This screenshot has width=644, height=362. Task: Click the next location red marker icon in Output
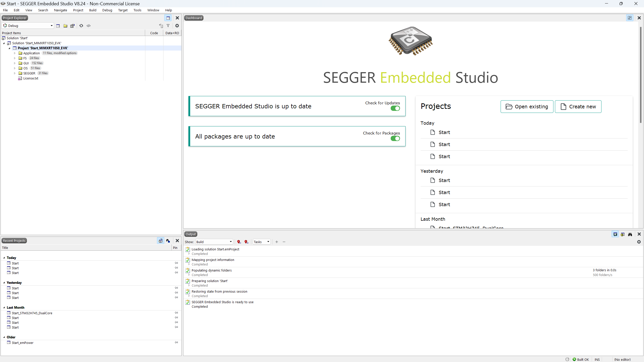[x=246, y=242]
